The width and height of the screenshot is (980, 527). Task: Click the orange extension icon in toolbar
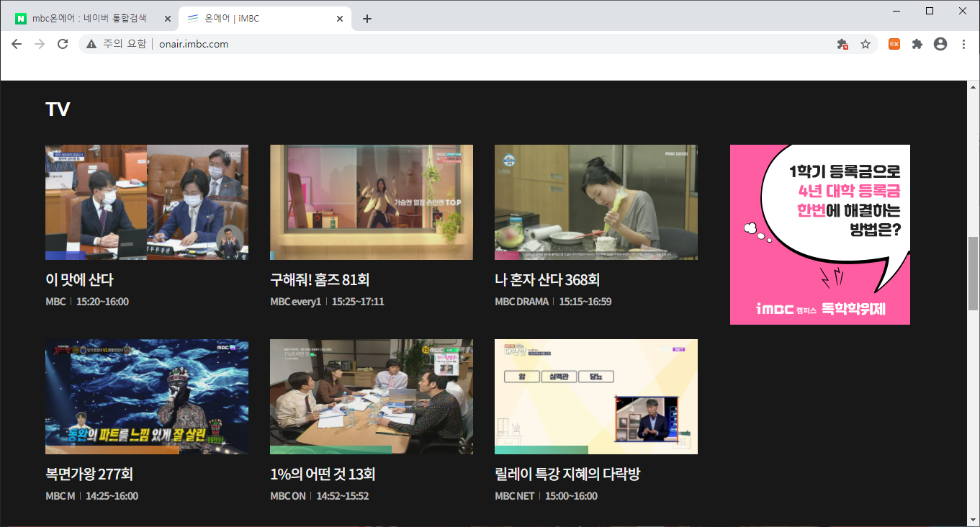point(894,44)
